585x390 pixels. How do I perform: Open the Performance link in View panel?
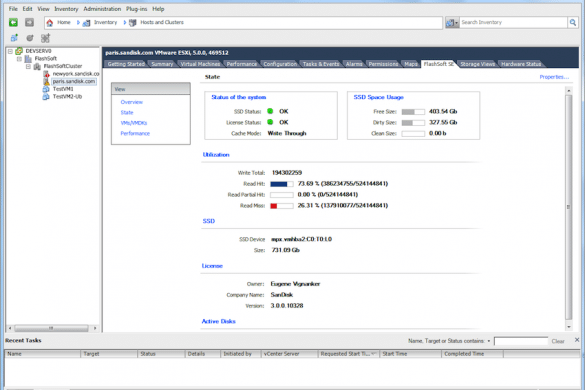tap(135, 134)
